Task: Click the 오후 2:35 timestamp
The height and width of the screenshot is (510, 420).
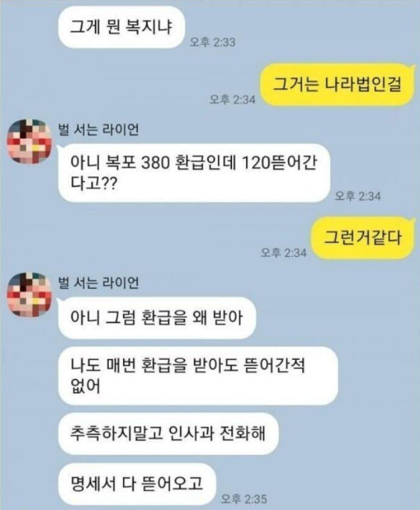Action: [x=244, y=499]
